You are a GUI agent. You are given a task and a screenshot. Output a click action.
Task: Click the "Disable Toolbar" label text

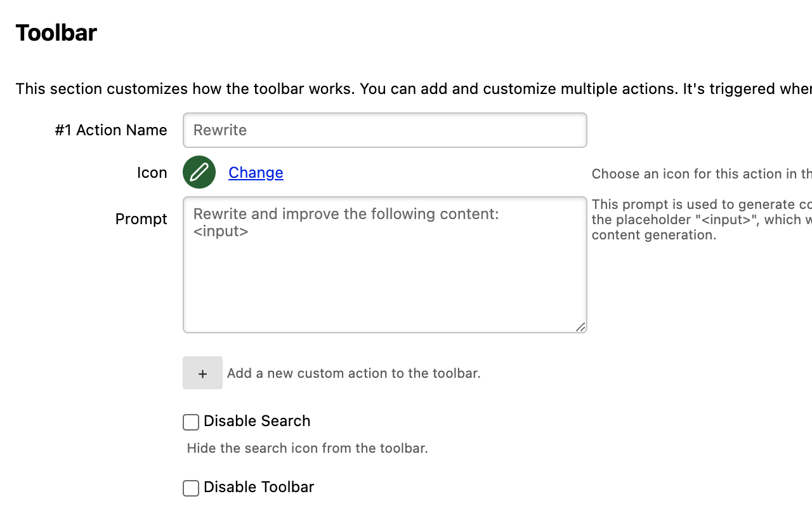(x=259, y=487)
